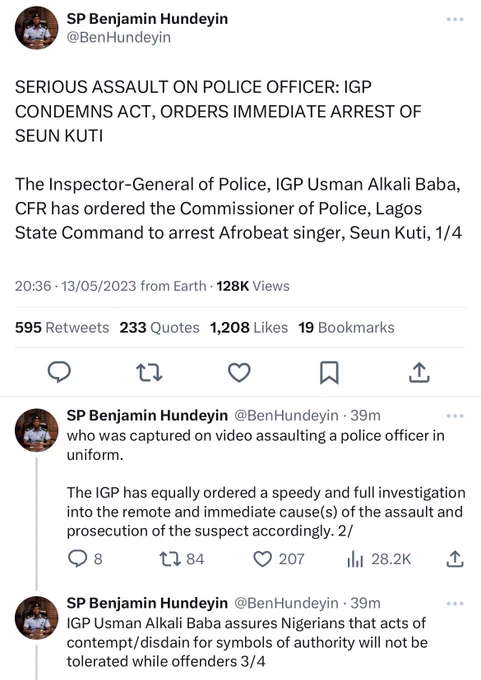Open profile avatar on the 3/4 reply
The image size is (481, 680).
(x=36, y=618)
